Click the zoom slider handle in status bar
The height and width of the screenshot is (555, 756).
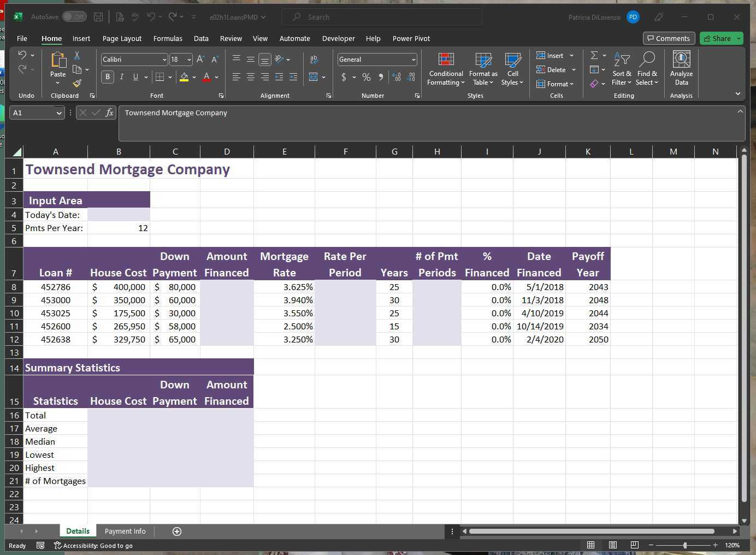[684, 545]
